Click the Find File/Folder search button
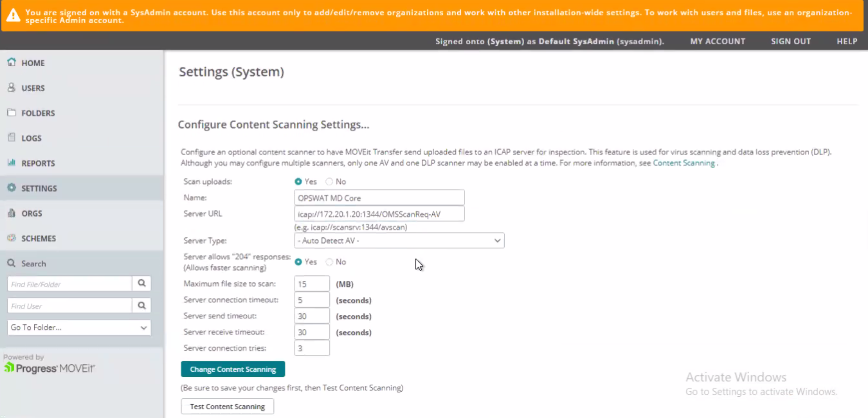 tap(142, 283)
